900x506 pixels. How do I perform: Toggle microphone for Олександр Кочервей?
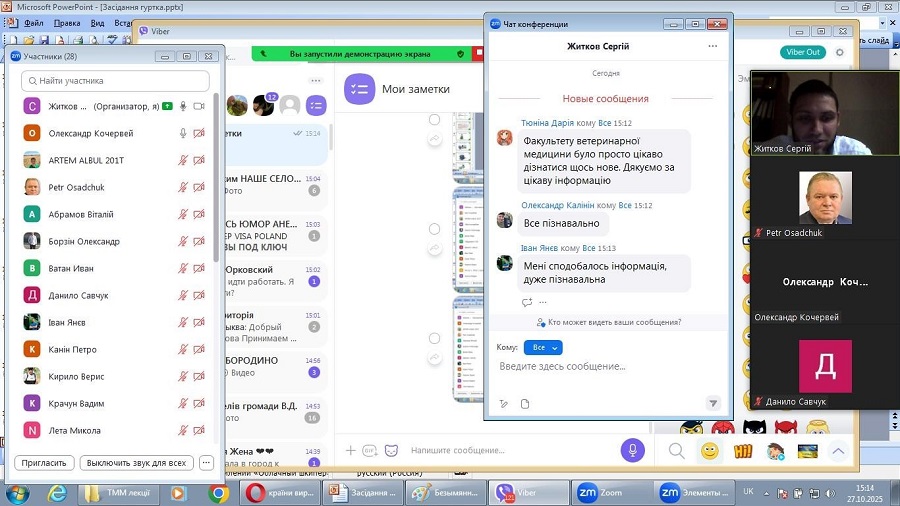point(183,133)
